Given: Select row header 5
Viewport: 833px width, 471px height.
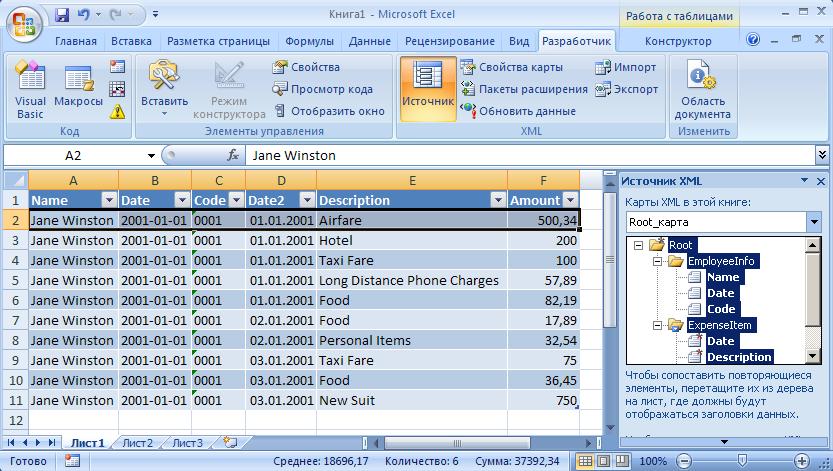Looking at the screenshot, I should [16, 280].
